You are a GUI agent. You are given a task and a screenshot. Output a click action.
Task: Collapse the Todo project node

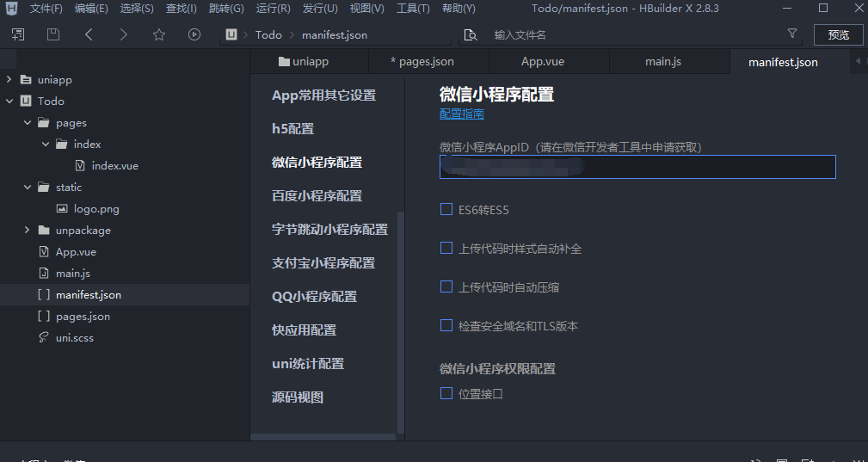coord(9,102)
